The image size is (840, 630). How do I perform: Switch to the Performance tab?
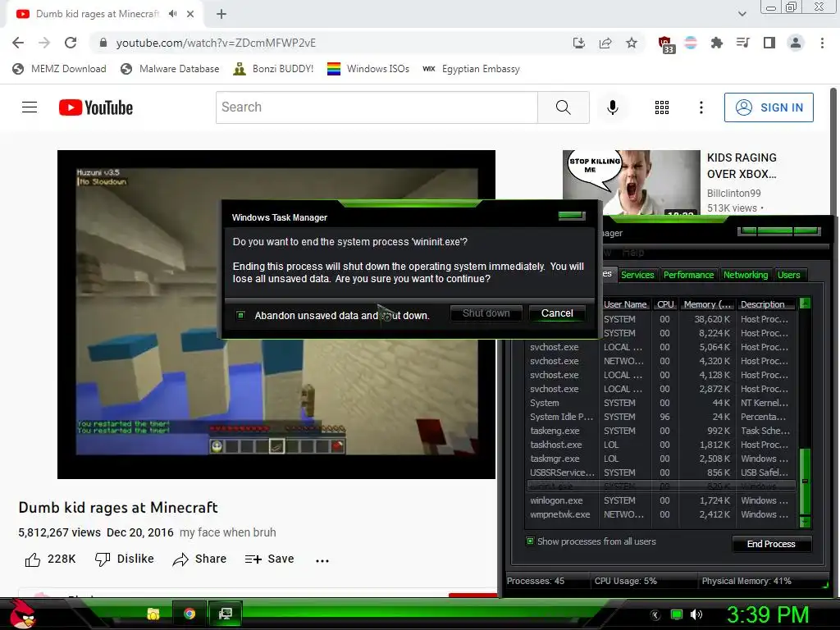688,275
